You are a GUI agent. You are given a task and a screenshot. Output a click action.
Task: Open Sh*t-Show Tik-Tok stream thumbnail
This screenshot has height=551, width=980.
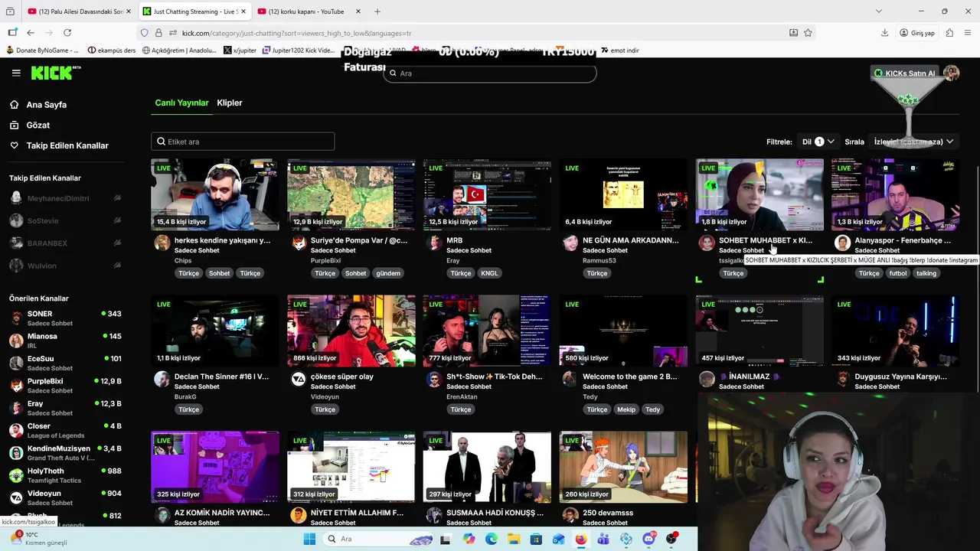coord(487,331)
